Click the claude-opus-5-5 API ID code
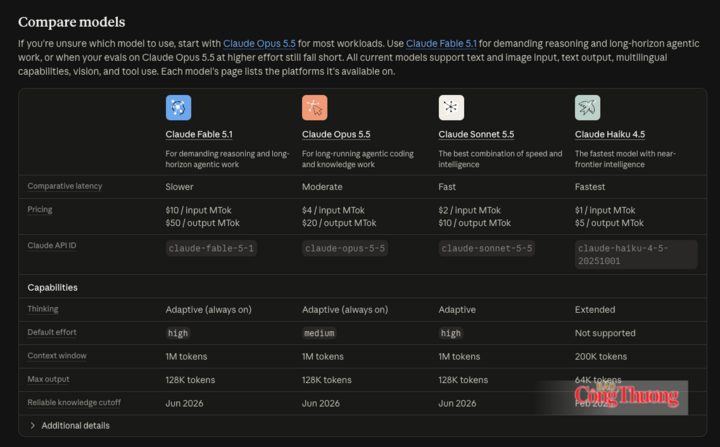 point(345,249)
